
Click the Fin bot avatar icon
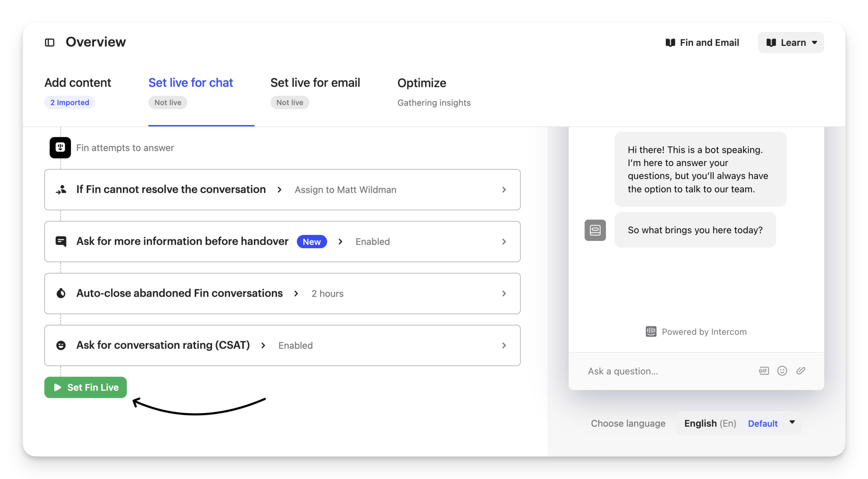pyautogui.click(x=60, y=148)
